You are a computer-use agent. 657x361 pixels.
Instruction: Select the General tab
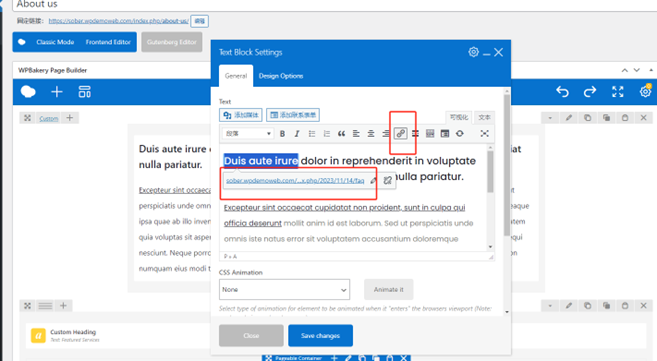coord(236,76)
